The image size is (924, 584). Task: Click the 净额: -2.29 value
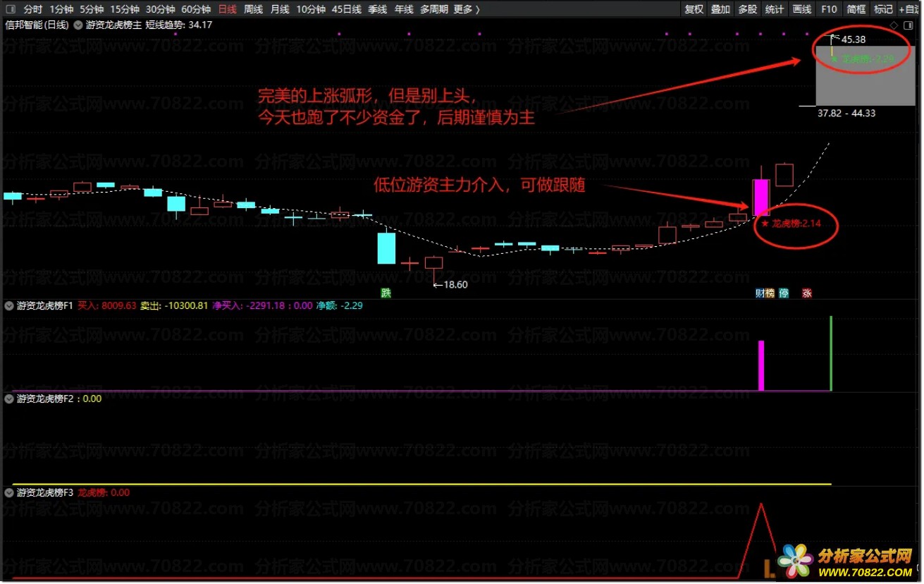(340, 306)
